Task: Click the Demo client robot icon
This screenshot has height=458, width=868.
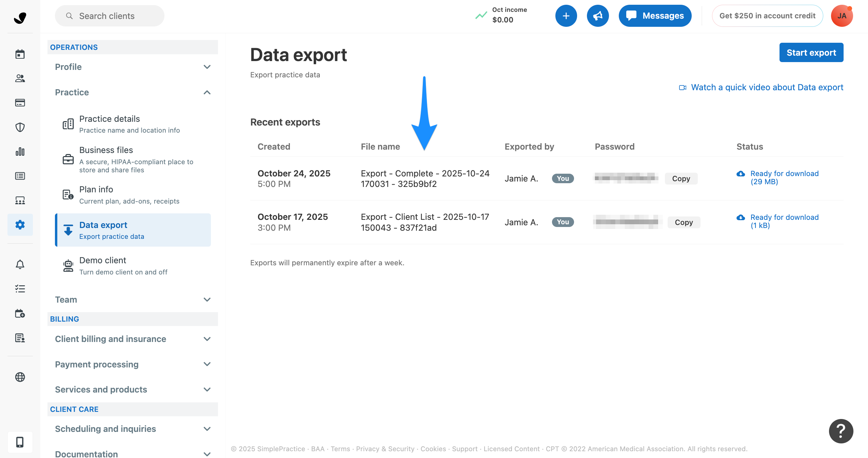Action: coord(68,266)
